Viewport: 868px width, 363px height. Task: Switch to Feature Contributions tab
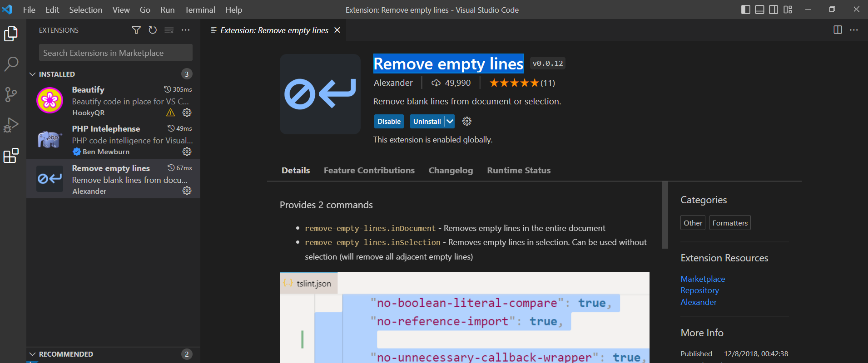pyautogui.click(x=369, y=171)
